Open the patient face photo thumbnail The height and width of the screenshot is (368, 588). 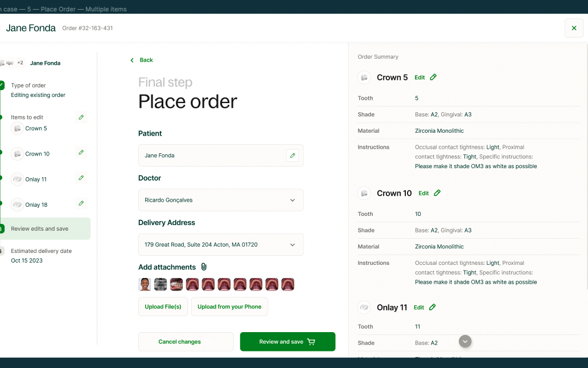click(145, 284)
